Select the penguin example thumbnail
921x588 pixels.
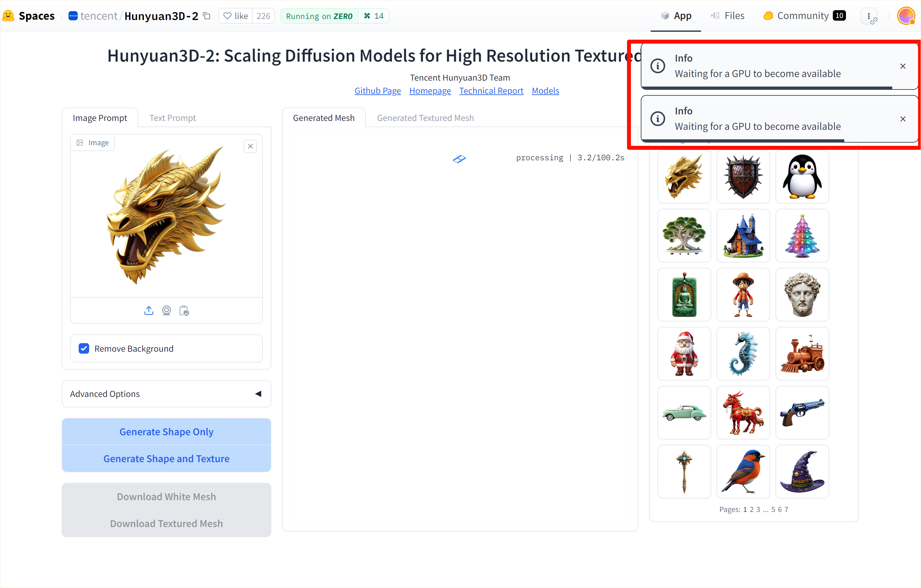pyautogui.click(x=802, y=177)
